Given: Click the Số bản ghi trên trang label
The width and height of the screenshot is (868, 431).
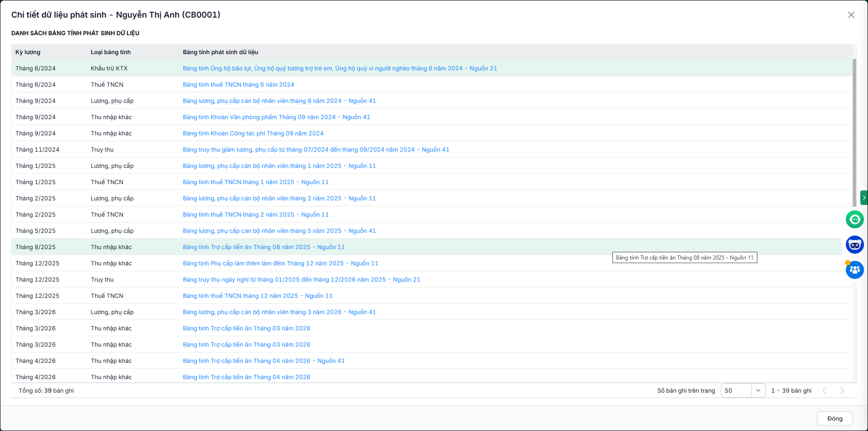Looking at the screenshot, I should [686, 391].
